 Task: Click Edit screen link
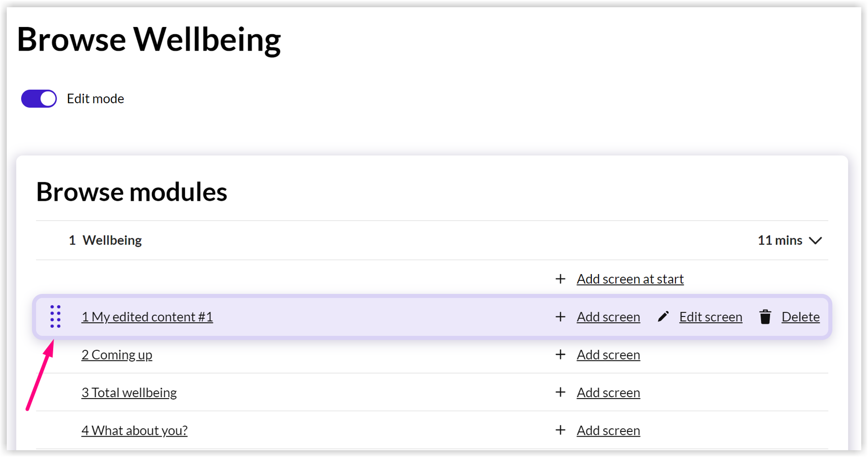point(711,317)
